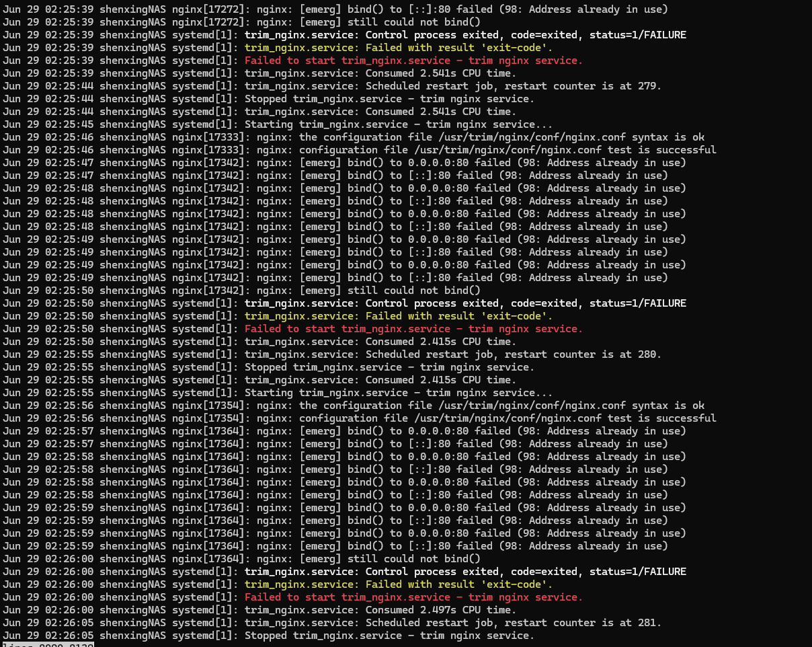Click nginx[17364] 'still could not bind()' line

click(x=242, y=559)
